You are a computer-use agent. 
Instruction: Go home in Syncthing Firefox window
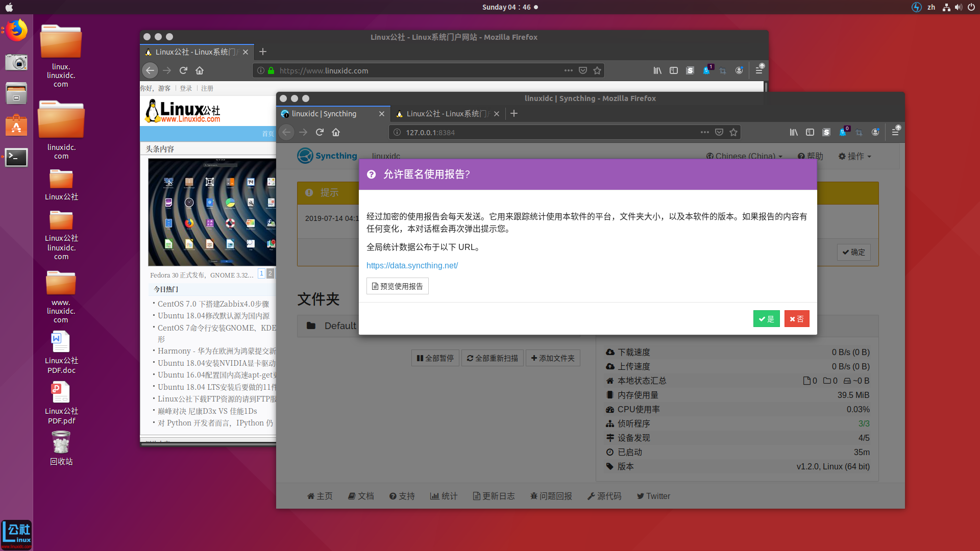(x=336, y=132)
